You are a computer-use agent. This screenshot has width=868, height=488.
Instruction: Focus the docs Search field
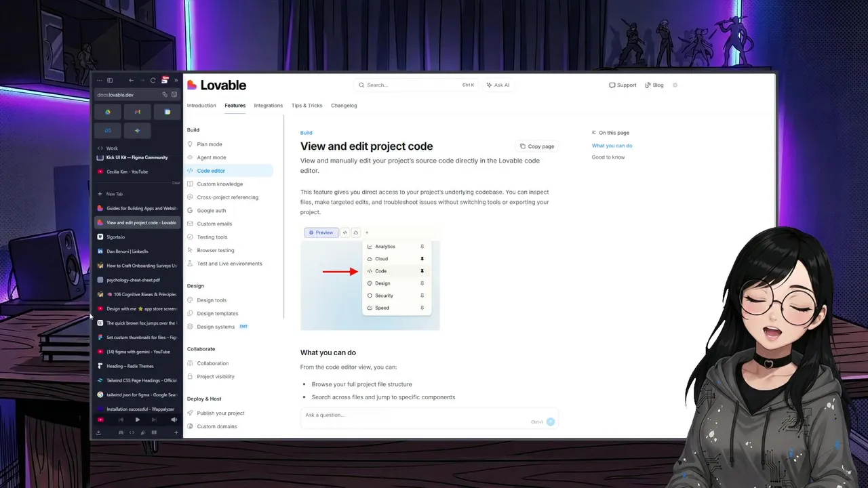(416, 85)
